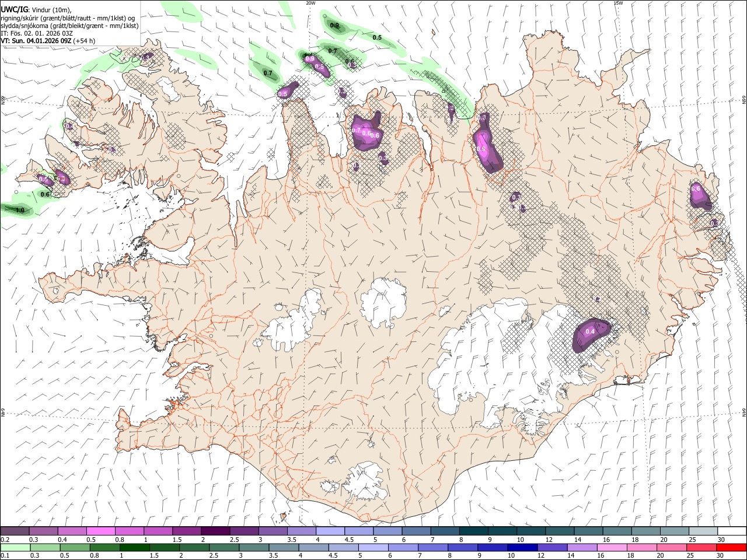747x560 pixels.
Task: Pick lower legend violet swatch at 14
Action: tap(581, 547)
